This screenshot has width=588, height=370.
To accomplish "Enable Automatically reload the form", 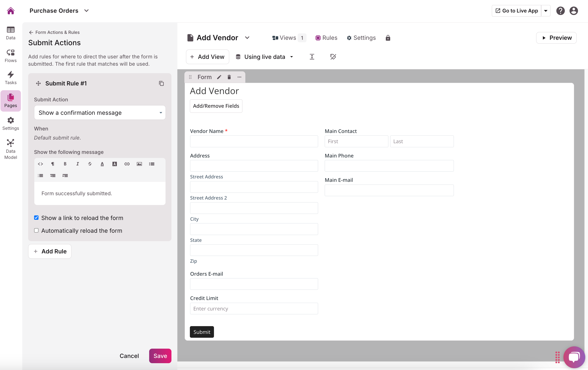I will tap(36, 230).
